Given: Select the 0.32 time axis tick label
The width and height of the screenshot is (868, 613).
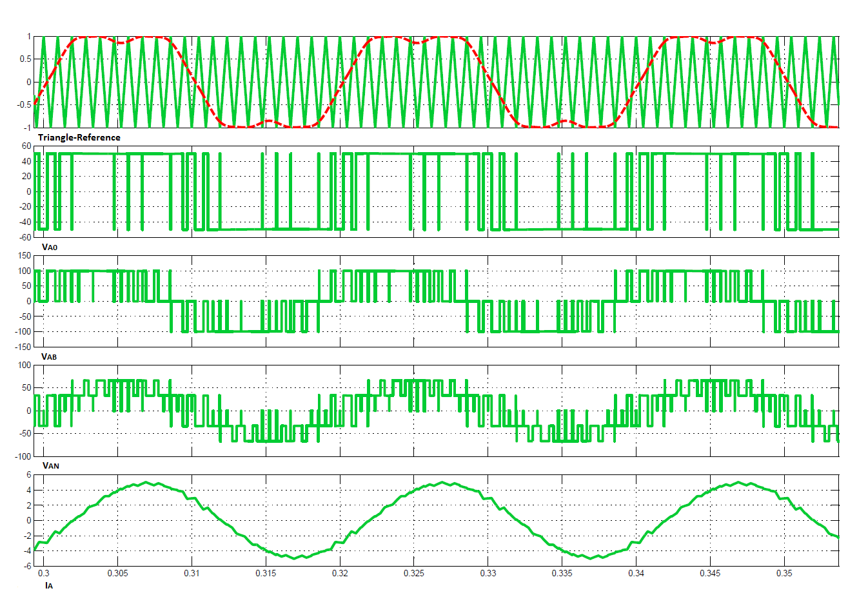Looking at the screenshot, I should click(x=340, y=573).
